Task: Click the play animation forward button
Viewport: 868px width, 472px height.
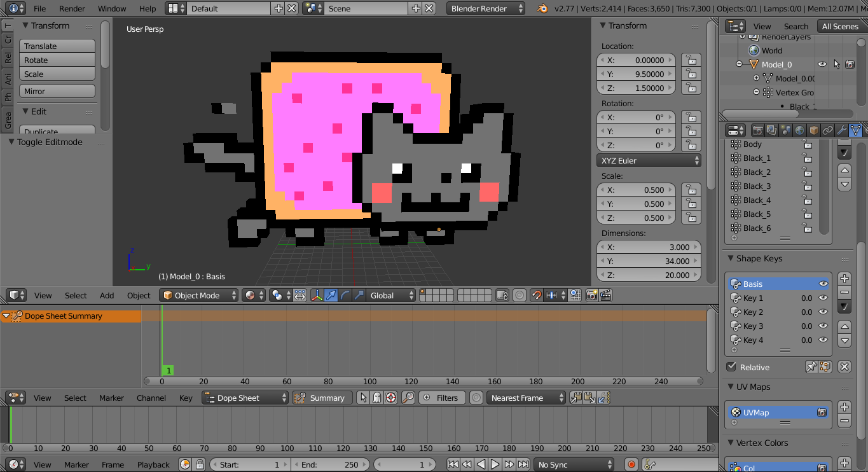Action: point(495,464)
